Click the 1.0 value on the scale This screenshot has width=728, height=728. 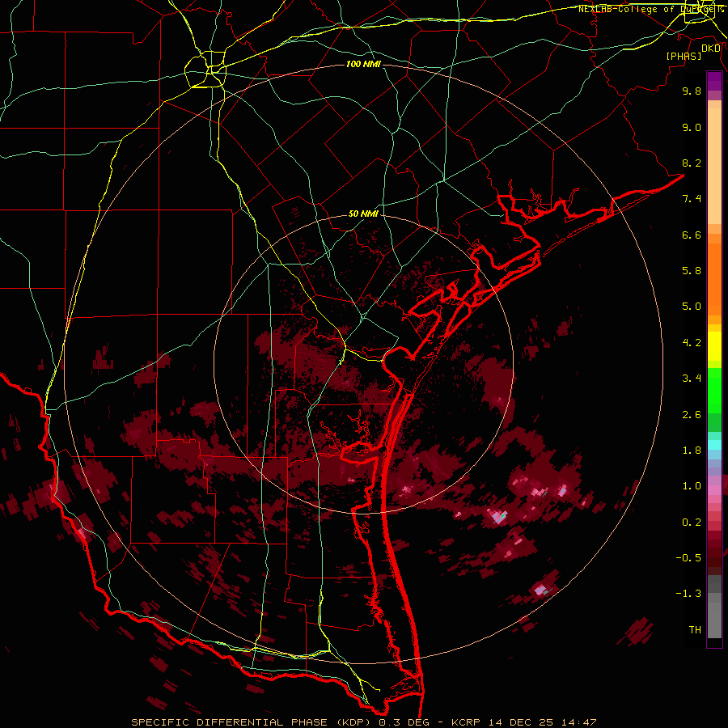pyautogui.click(x=692, y=486)
